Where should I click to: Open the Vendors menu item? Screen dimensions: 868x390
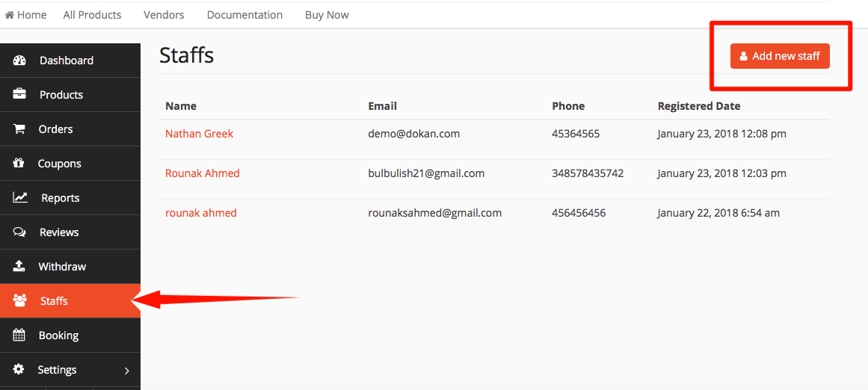click(x=164, y=15)
